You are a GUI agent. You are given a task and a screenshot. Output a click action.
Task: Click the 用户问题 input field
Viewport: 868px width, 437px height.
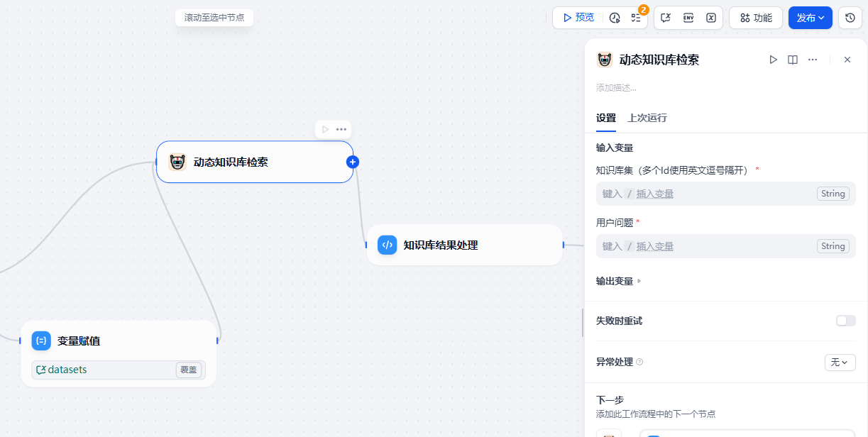click(x=710, y=245)
